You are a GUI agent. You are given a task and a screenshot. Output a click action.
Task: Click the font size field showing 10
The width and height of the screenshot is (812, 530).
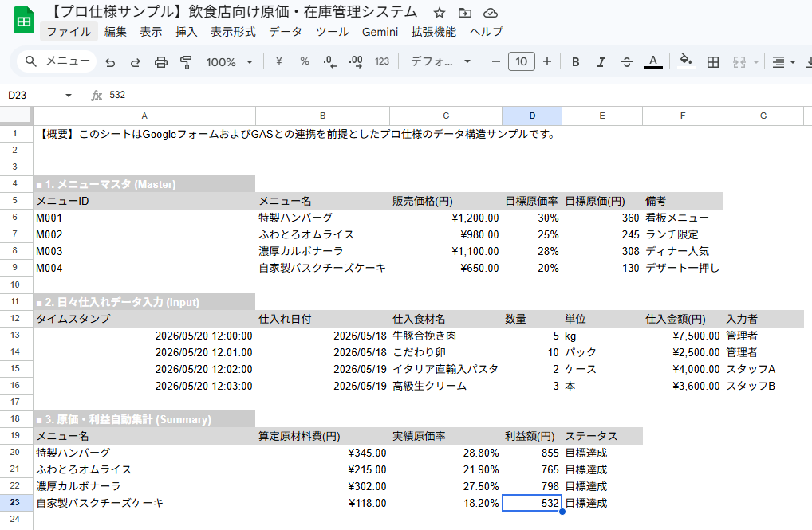[x=522, y=61]
